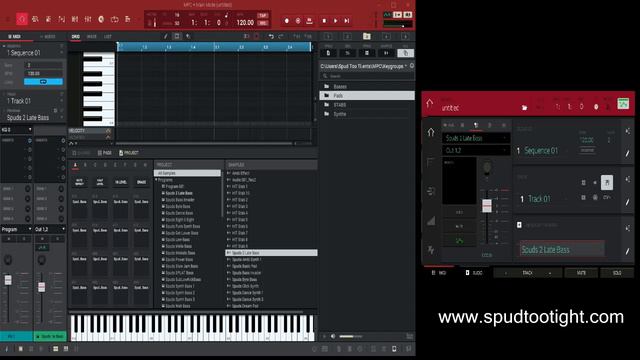Click the SOLO button in touch display
The width and height of the screenshot is (640, 360).
point(617,273)
